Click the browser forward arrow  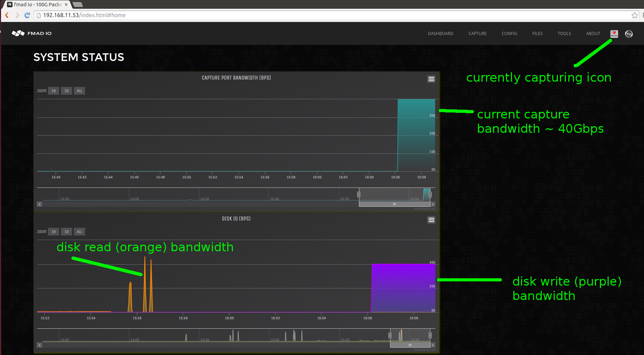click(x=17, y=15)
